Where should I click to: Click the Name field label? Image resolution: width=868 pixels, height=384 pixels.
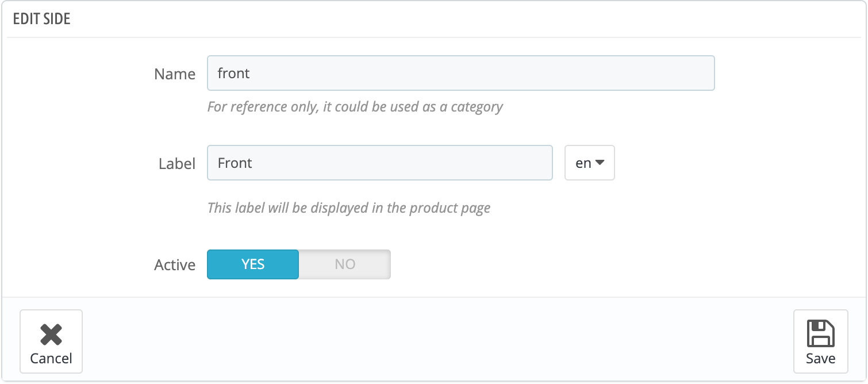click(175, 74)
